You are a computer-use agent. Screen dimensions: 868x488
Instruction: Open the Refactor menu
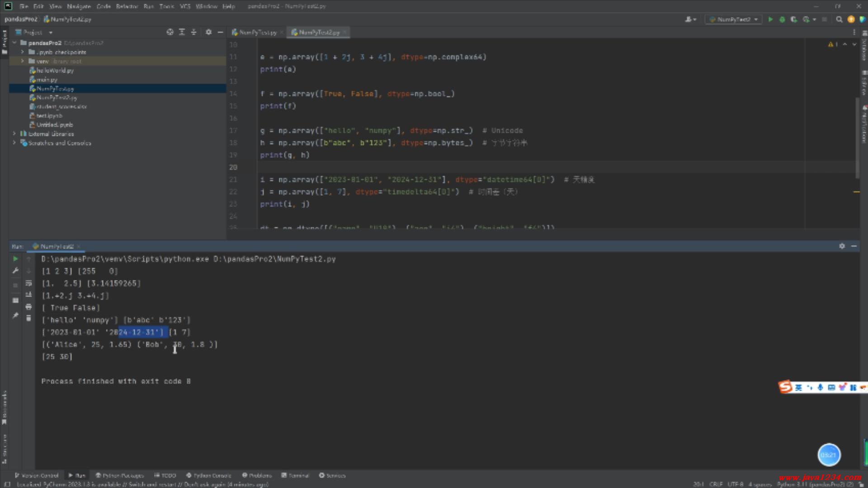[x=127, y=6]
